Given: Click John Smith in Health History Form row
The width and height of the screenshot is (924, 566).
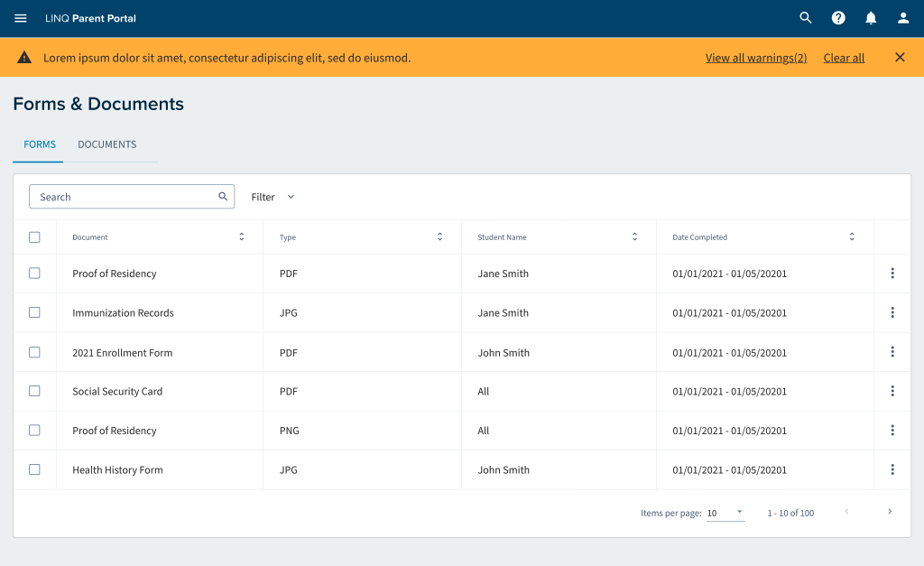Looking at the screenshot, I should [x=504, y=470].
